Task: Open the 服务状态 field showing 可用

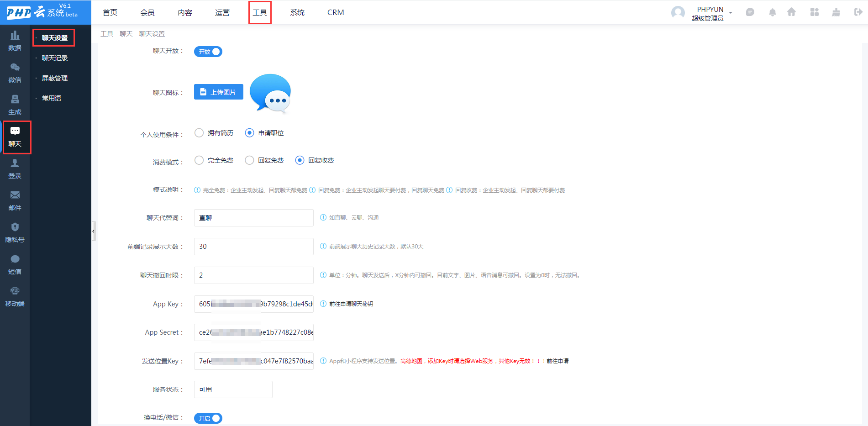Action: coord(233,389)
